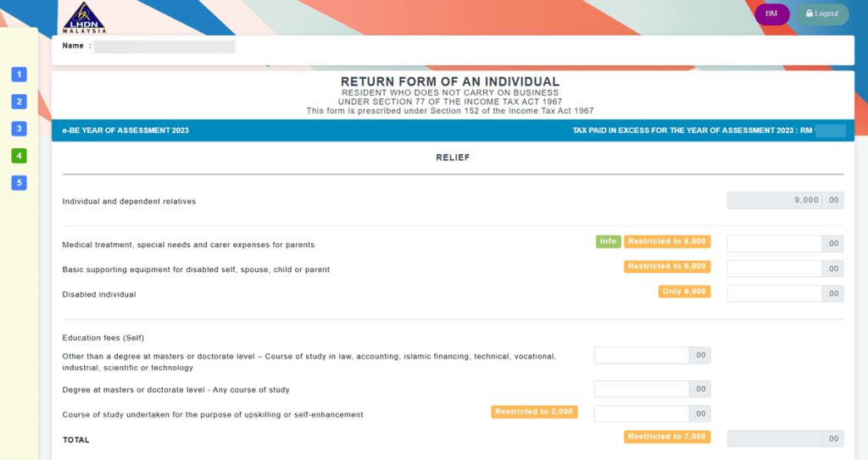Image resolution: width=868 pixels, height=460 pixels.
Task: Open step 5 in sidebar
Action: (19, 183)
